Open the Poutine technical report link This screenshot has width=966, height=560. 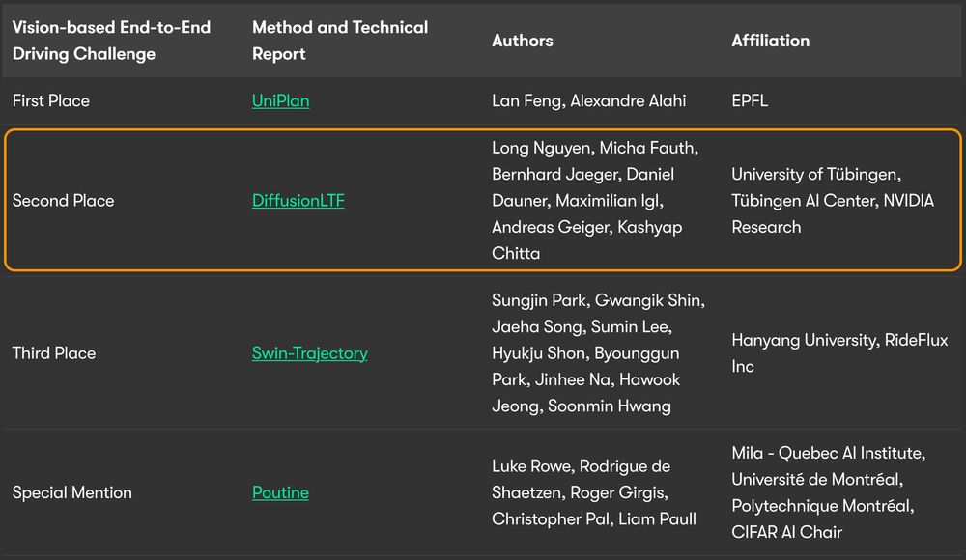280,492
